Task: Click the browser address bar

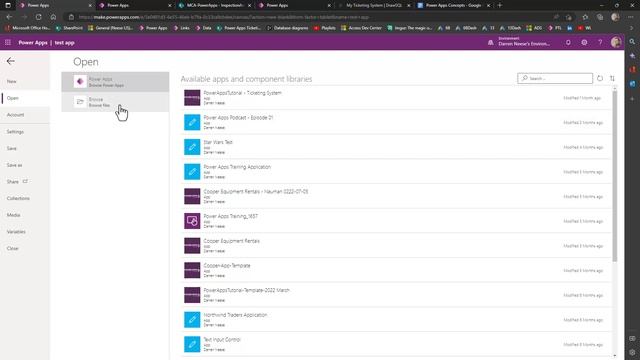Action: pyautogui.click(x=310, y=17)
